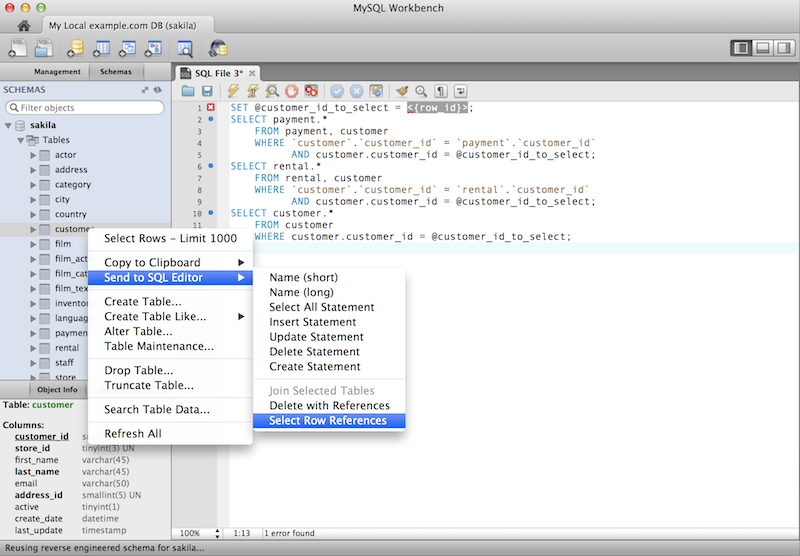The width and height of the screenshot is (800, 556).
Task: Open a script file with the folder icon
Action: click(187, 91)
